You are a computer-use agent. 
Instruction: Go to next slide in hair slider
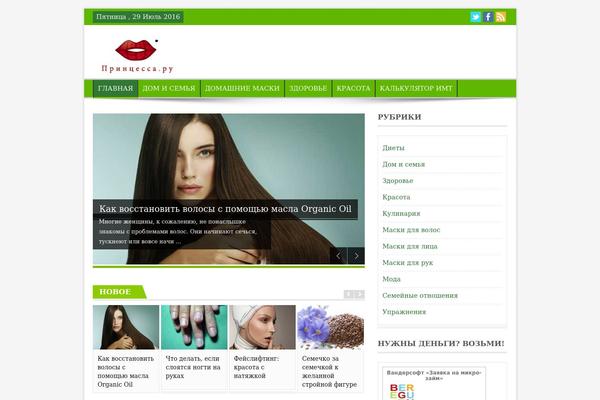[356, 256]
